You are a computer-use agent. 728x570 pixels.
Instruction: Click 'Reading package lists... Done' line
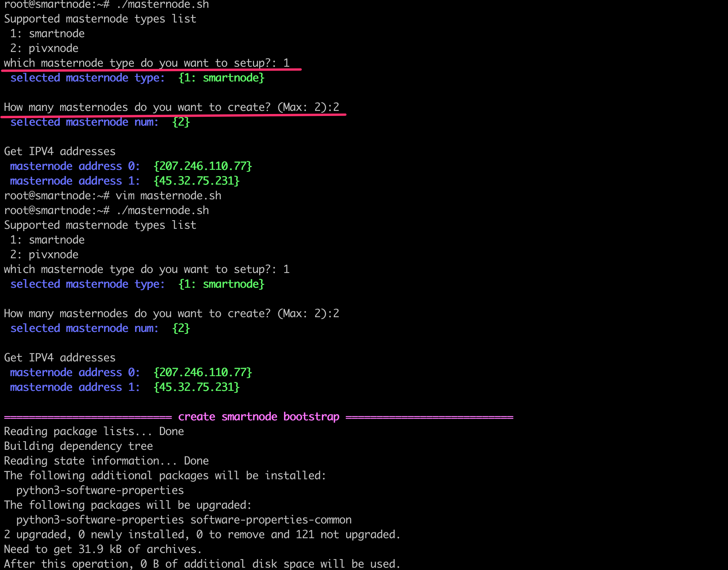(94, 431)
